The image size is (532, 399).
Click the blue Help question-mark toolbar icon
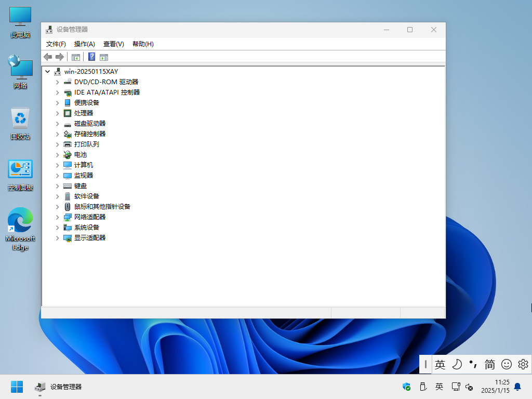click(91, 57)
